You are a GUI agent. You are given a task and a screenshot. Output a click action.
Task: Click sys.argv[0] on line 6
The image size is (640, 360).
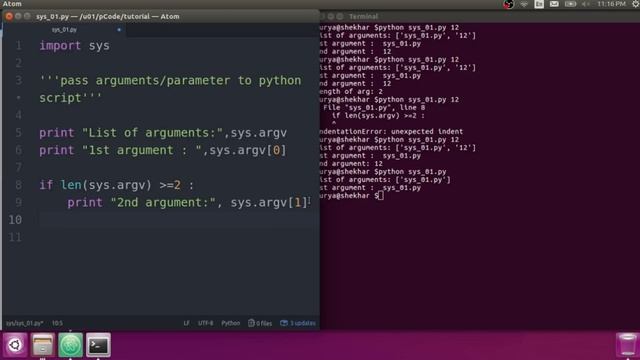coord(248,151)
